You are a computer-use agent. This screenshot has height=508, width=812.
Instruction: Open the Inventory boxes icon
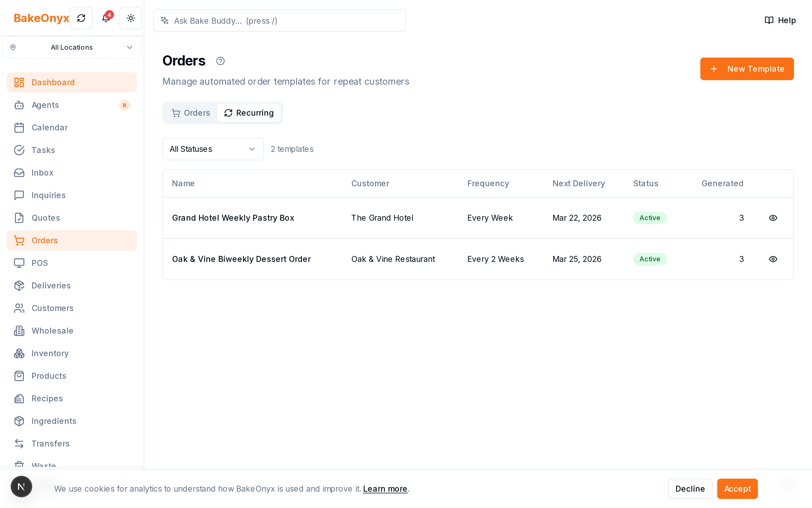(19, 353)
